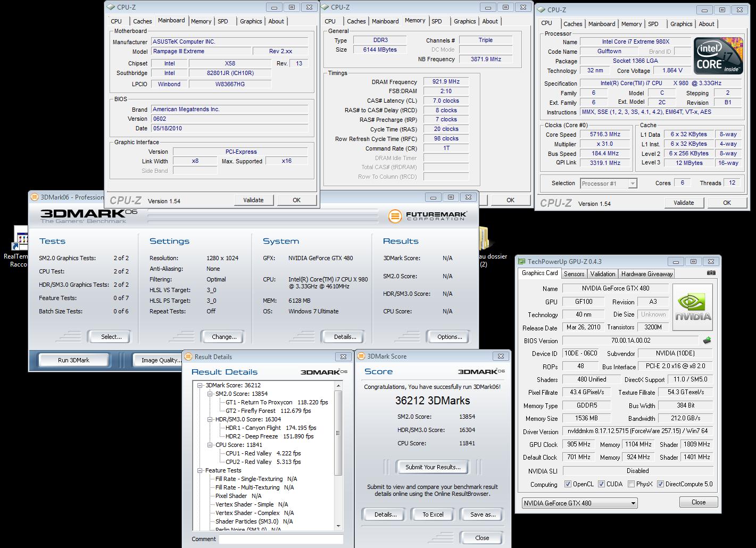Switch to Sensors tab in GPU-Z
The height and width of the screenshot is (548, 756).
tap(574, 273)
